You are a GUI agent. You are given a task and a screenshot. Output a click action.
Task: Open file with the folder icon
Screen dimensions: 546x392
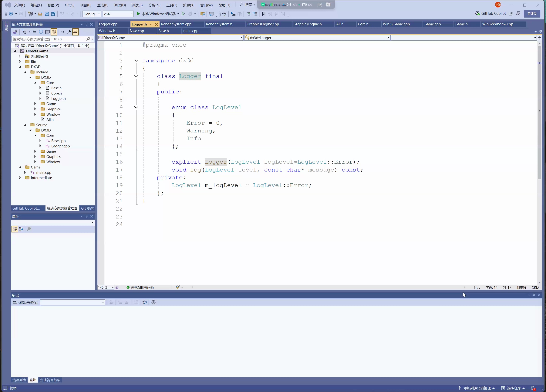pyautogui.click(x=40, y=14)
